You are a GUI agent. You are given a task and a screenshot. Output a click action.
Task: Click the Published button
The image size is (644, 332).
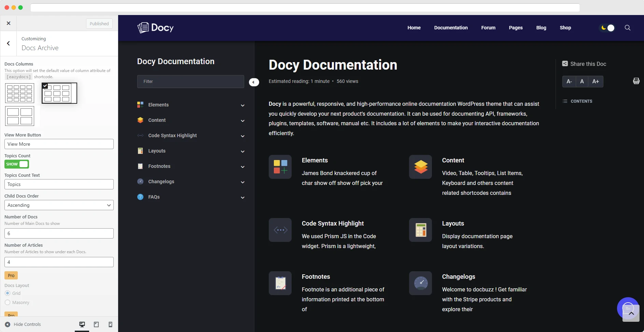pyautogui.click(x=99, y=23)
